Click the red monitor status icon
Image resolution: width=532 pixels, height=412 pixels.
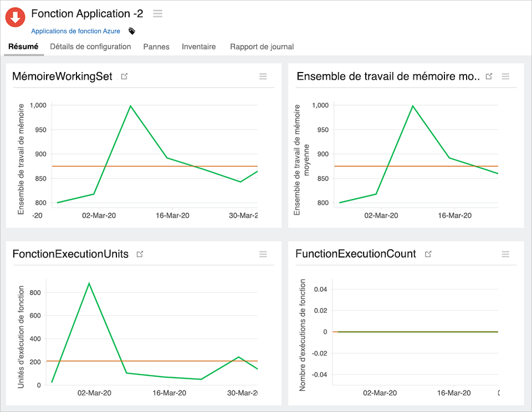pyautogui.click(x=15, y=17)
